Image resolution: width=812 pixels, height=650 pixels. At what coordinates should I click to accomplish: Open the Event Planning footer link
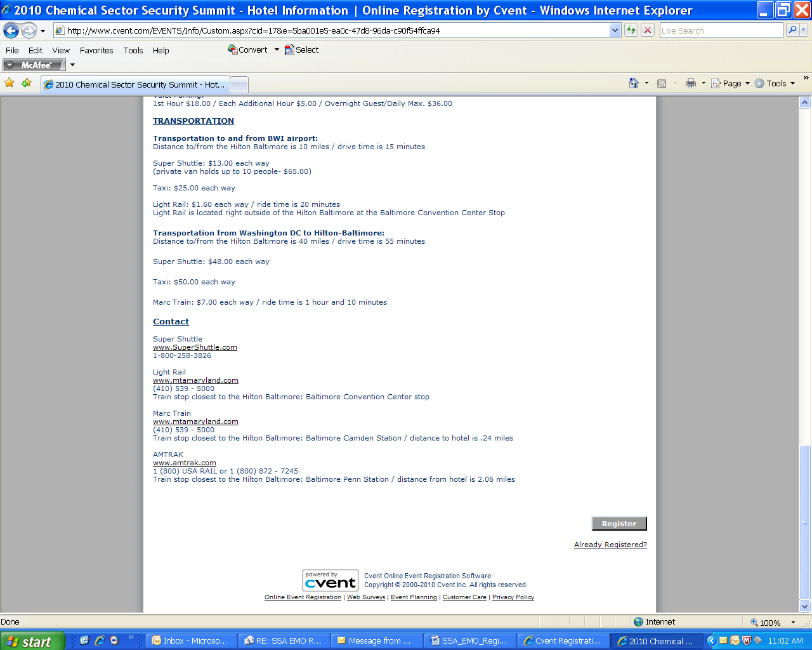414,597
